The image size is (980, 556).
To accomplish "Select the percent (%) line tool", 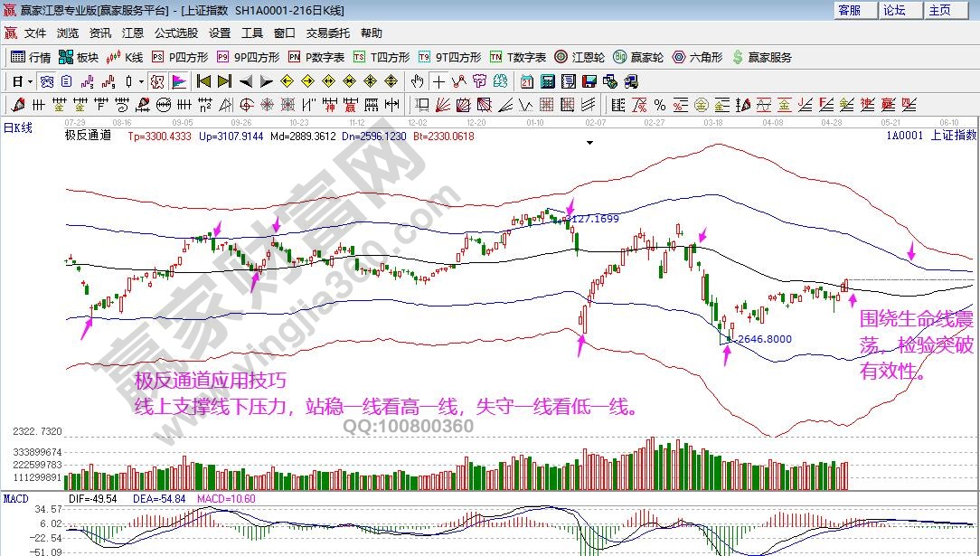I will coord(660,104).
